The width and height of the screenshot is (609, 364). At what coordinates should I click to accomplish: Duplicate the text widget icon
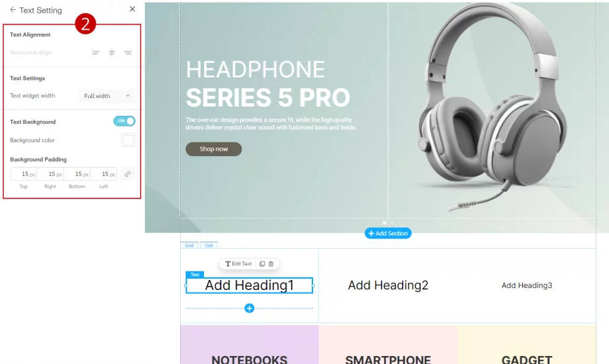(x=262, y=264)
